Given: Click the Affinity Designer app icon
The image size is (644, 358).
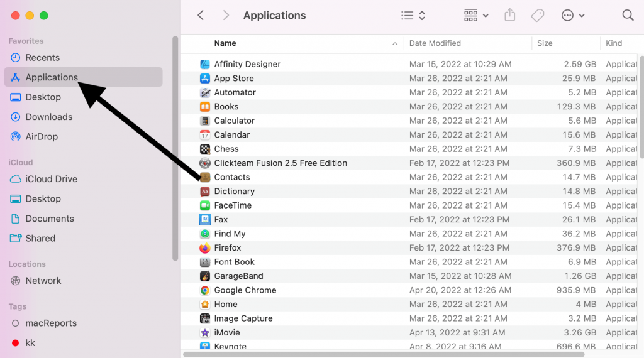Looking at the screenshot, I should pos(205,64).
